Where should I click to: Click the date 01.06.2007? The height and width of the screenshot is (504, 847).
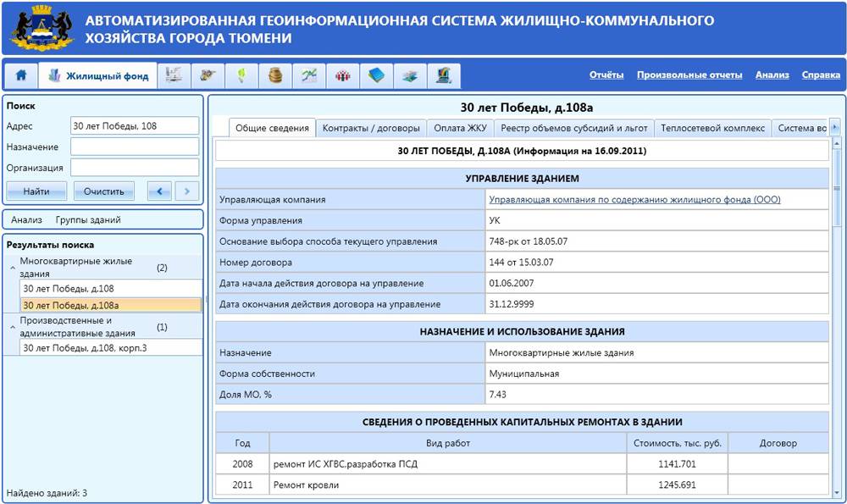pyautogui.click(x=511, y=283)
